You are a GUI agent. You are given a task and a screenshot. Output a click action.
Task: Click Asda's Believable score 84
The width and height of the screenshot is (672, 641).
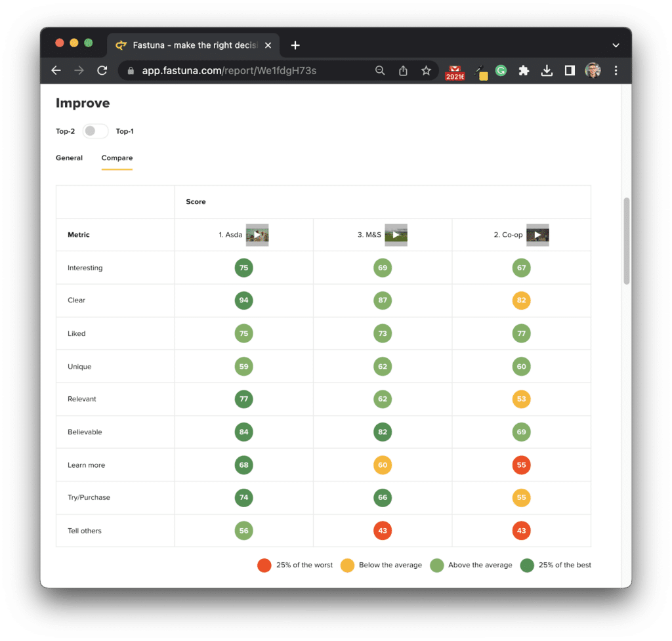244,432
